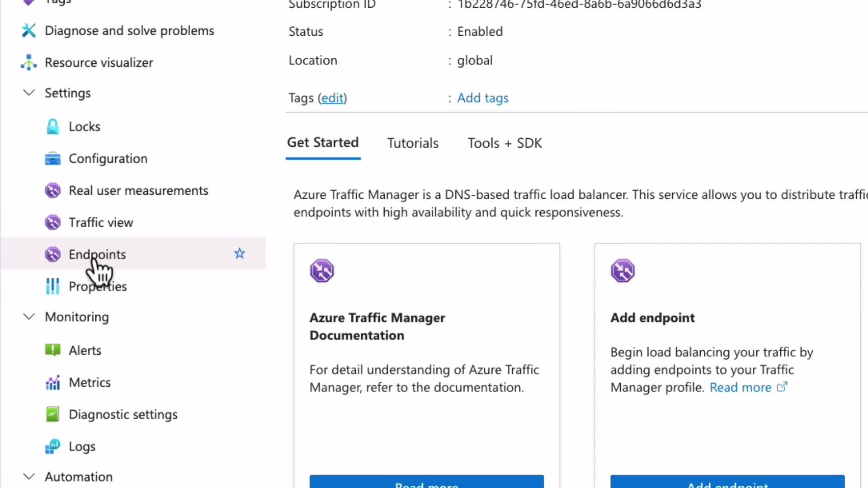Open the Tools + SDK tab

tap(505, 143)
